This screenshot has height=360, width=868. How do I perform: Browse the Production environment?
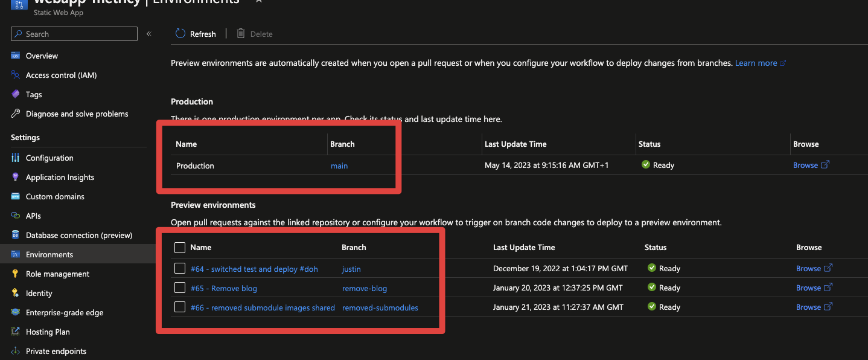coord(805,165)
